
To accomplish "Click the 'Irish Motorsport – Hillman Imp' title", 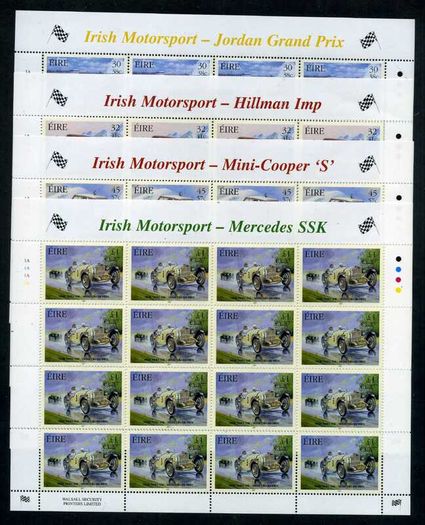I will click(x=212, y=103).
